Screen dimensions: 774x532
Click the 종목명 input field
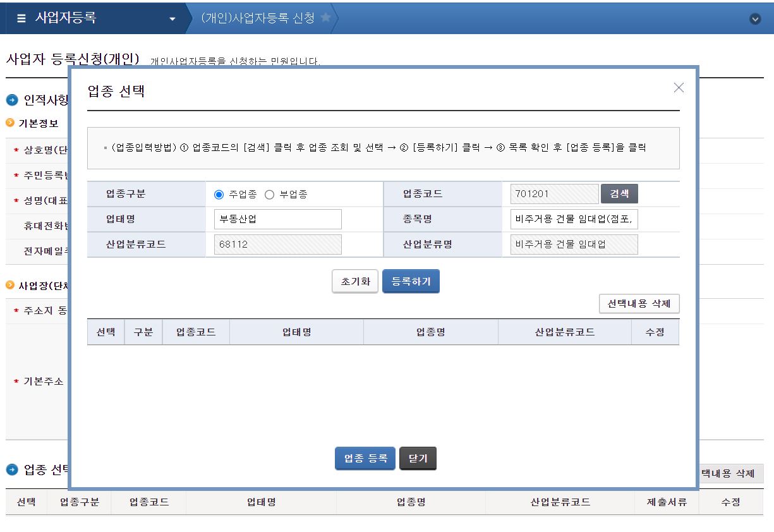(574, 219)
